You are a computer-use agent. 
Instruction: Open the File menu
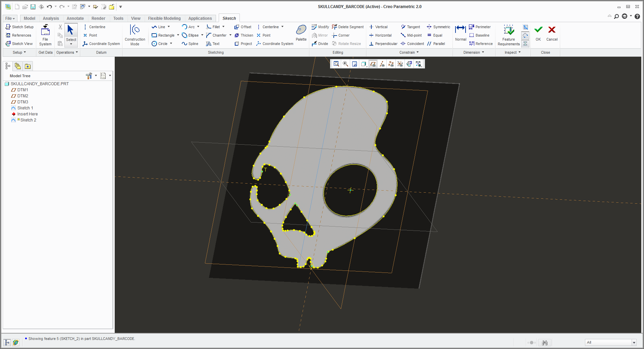click(10, 18)
